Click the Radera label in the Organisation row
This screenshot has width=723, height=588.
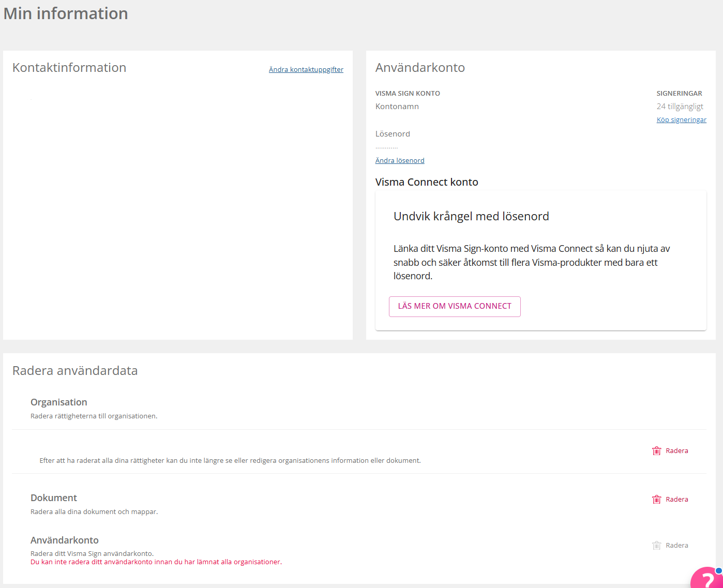pyautogui.click(x=676, y=451)
